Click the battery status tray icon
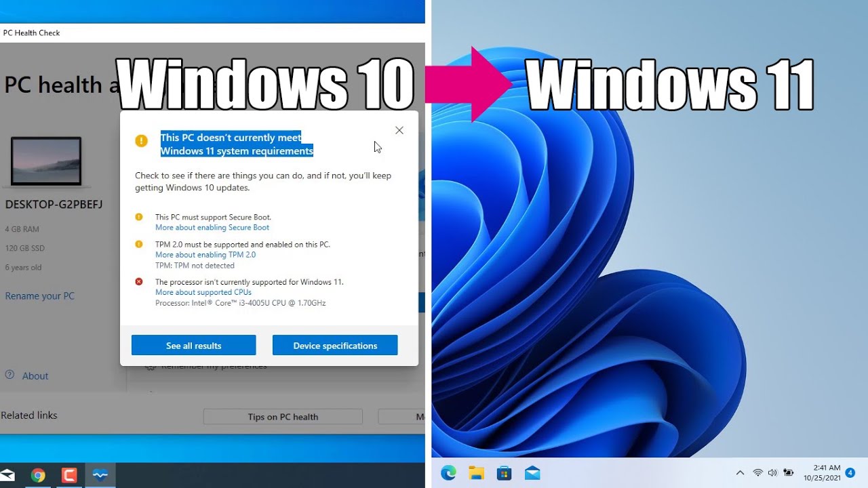The width and height of the screenshot is (868, 488). (x=788, y=473)
